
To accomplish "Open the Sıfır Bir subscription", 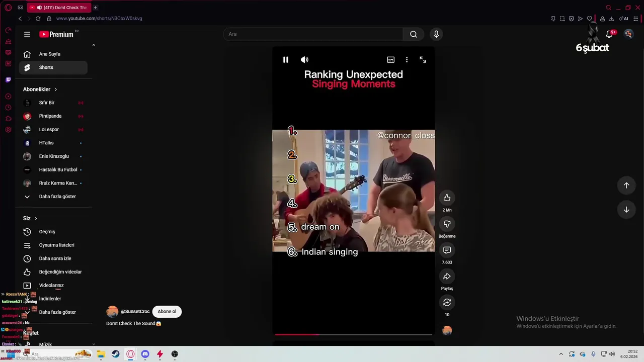I will tap(53, 103).
